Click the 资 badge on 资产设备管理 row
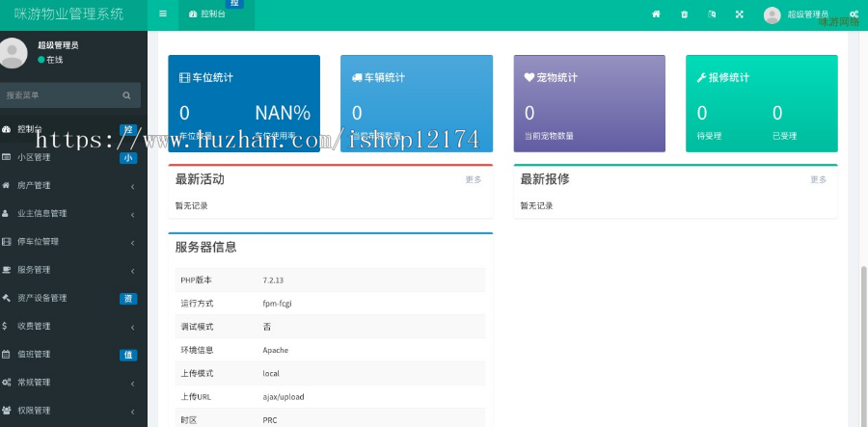868x427 pixels. [128, 299]
